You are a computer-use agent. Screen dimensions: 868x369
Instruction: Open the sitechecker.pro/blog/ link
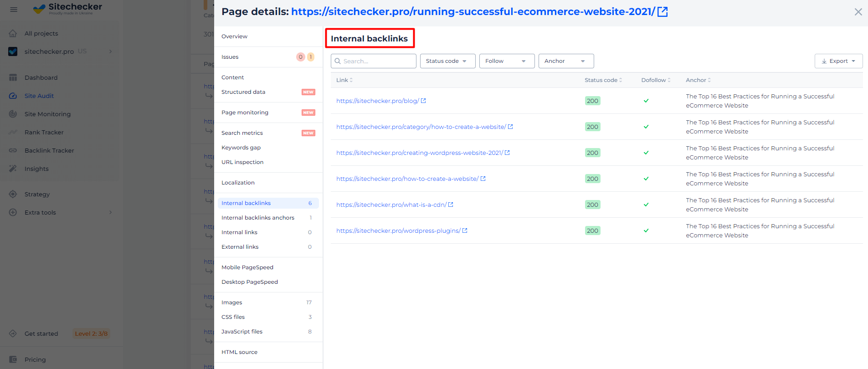tap(377, 101)
